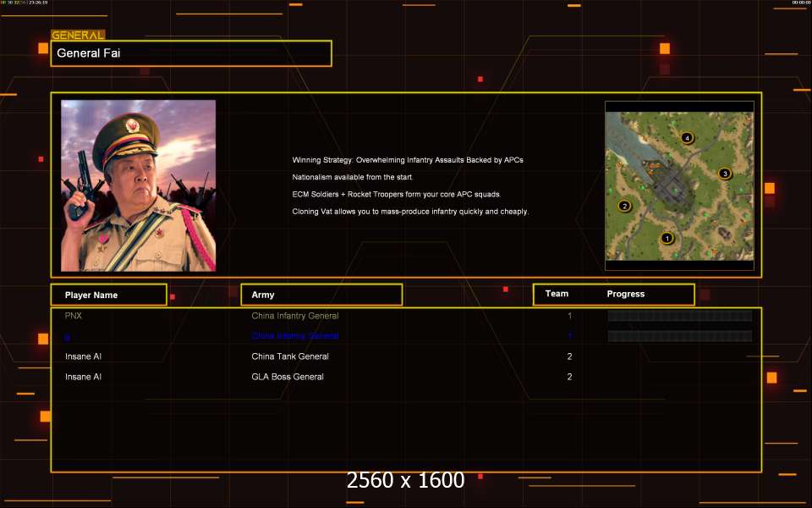Select player PNX in the list
The image size is (812, 508).
point(74,316)
